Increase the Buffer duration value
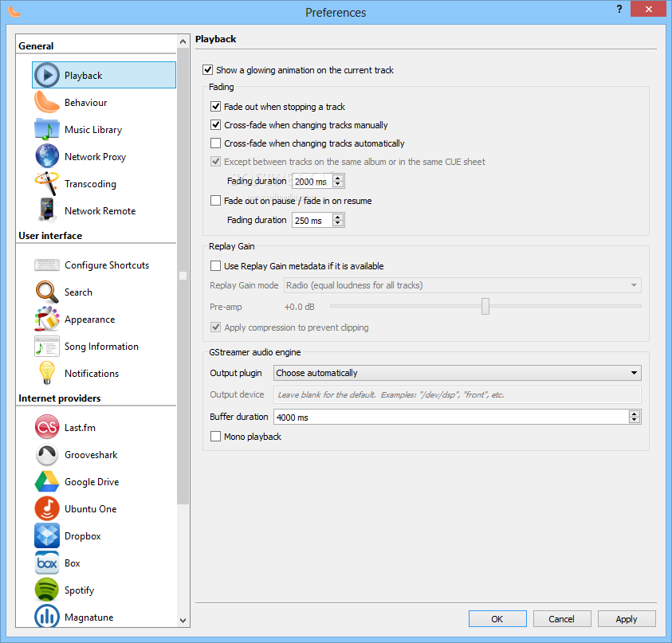The width and height of the screenshot is (672, 643). point(635,414)
